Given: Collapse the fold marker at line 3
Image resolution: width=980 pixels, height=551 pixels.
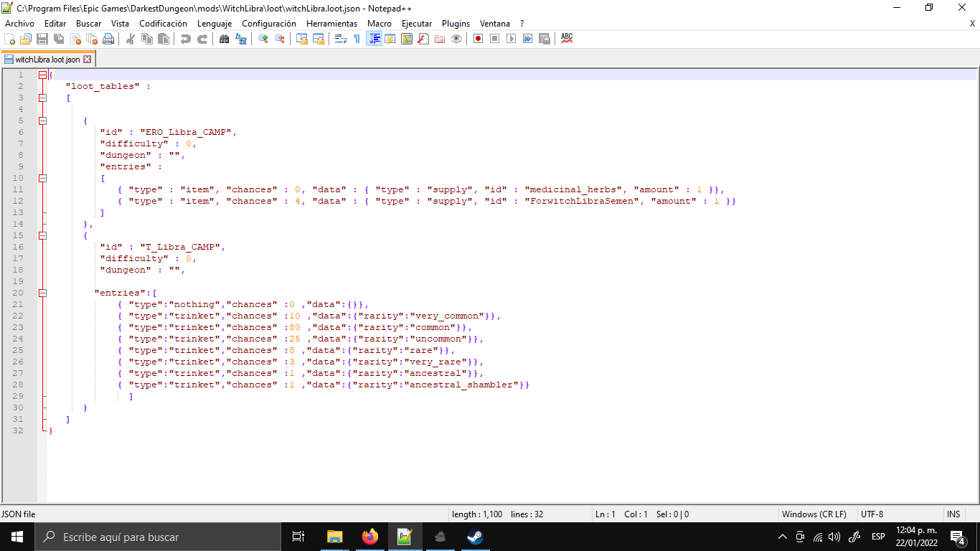Looking at the screenshot, I should coord(42,98).
